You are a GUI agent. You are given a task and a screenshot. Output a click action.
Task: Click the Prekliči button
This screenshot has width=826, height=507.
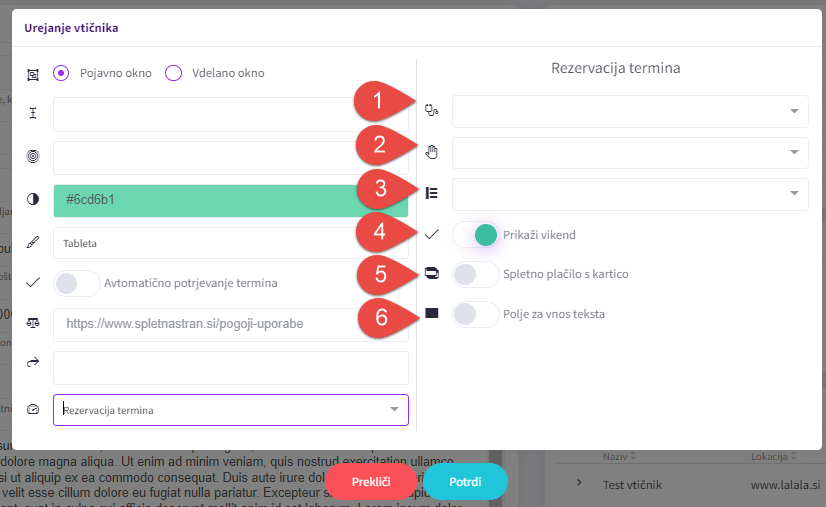(371, 482)
